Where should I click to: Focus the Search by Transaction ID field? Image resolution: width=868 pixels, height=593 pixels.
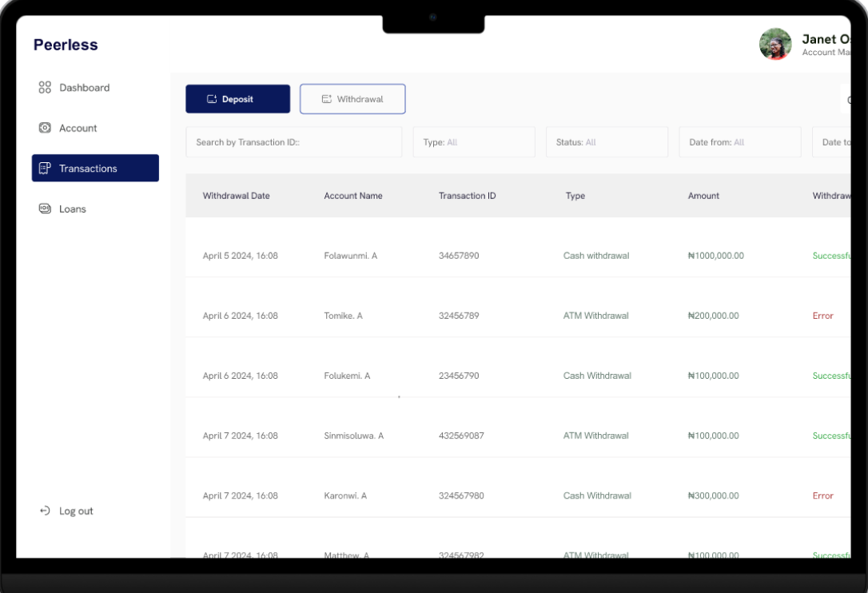pos(293,142)
